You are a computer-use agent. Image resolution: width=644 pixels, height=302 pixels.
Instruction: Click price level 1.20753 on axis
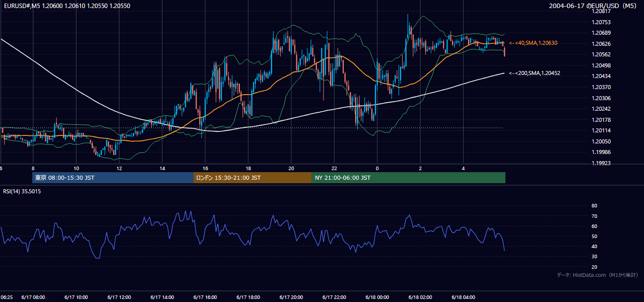[601, 22]
